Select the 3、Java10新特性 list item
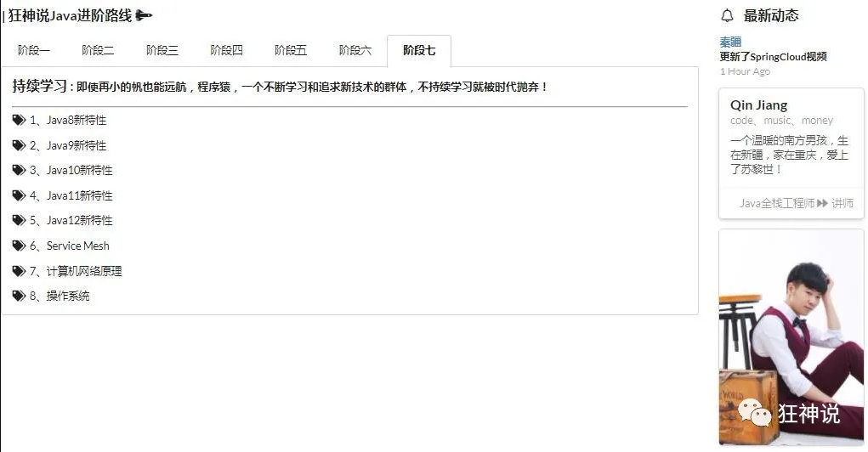This screenshot has height=452, width=868. pos(71,170)
